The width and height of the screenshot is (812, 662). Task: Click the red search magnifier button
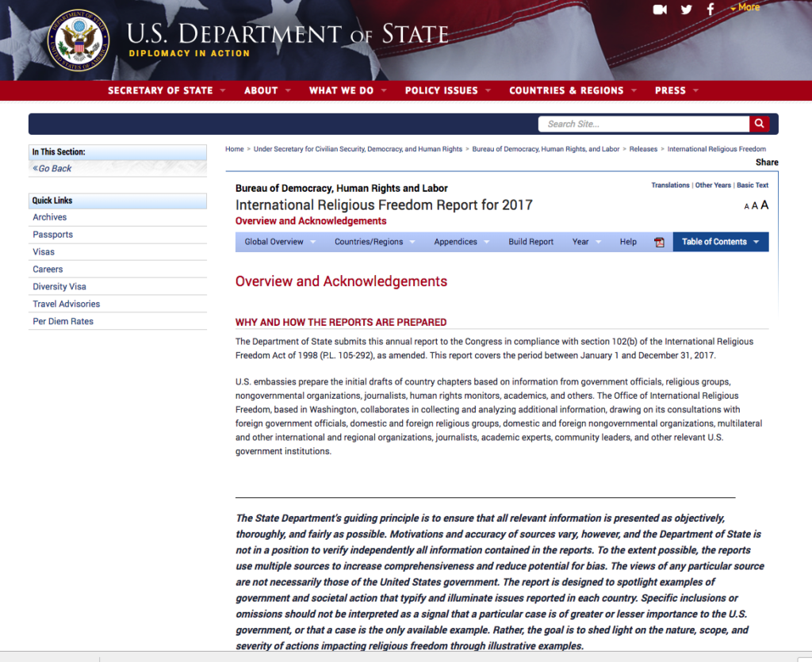[760, 124]
